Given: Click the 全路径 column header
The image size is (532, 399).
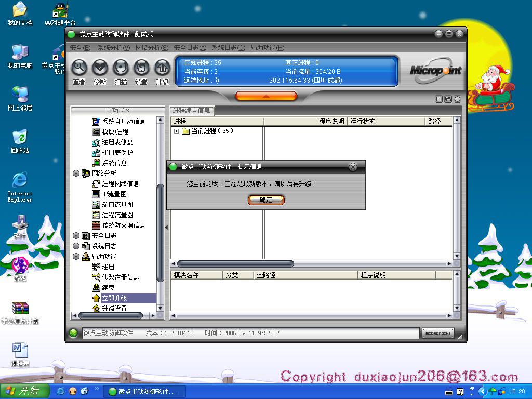Looking at the screenshot, I should tap(305, 275).
